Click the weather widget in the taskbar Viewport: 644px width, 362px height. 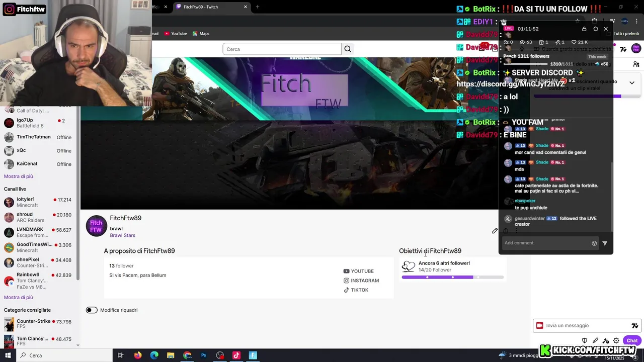(518, 355)
